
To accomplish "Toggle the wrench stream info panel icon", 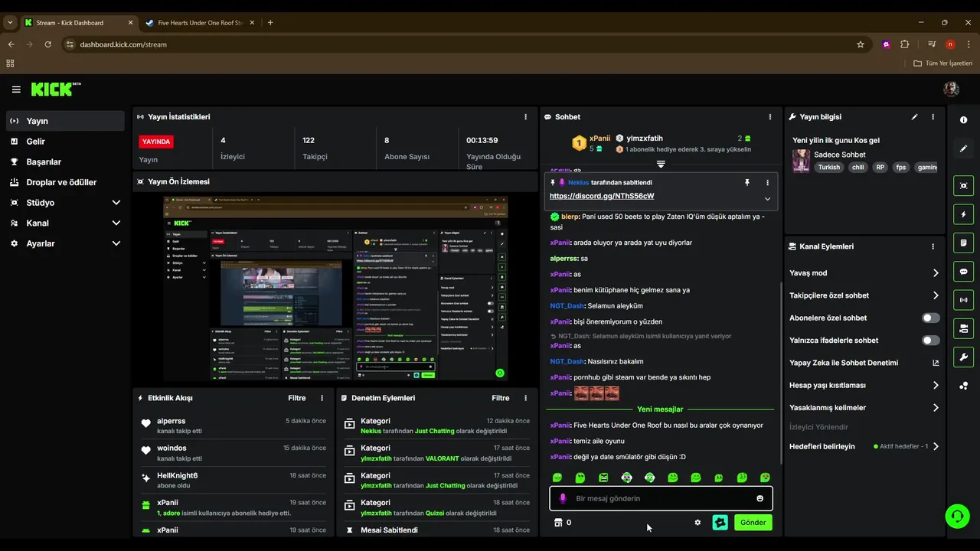I will [x=963, y=357].
